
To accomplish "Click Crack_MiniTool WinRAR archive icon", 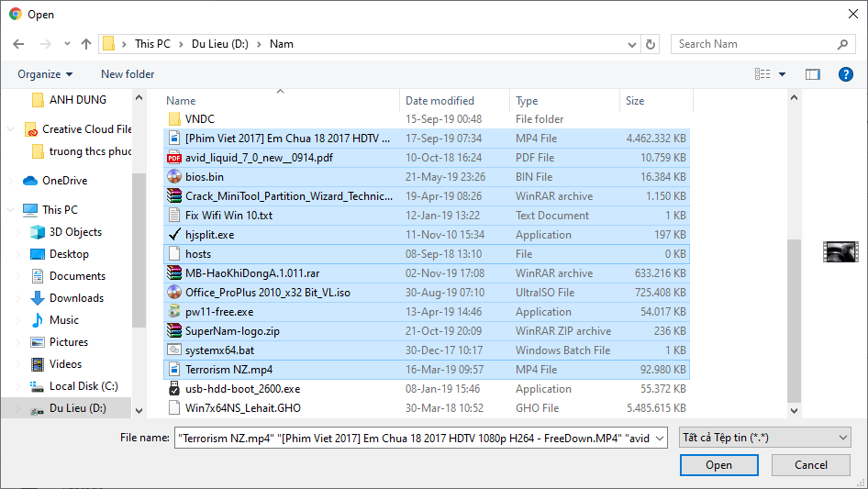I will click(x=174, y=196).
